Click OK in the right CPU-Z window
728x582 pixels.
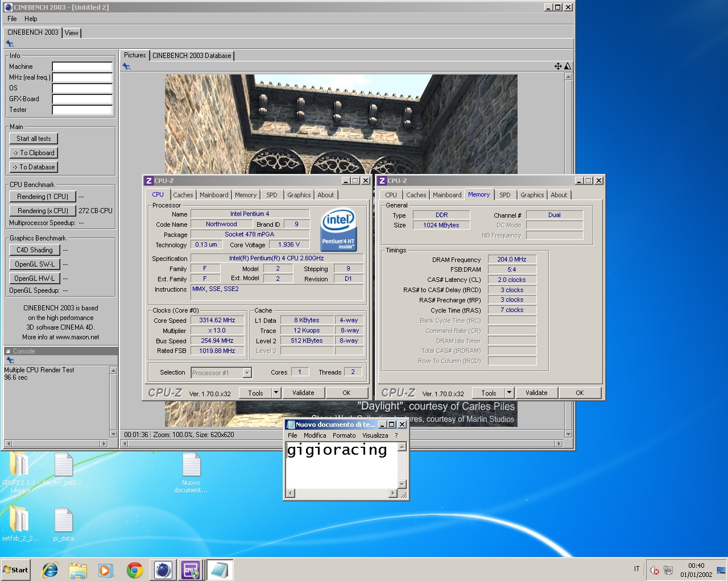tap(580, 393)
